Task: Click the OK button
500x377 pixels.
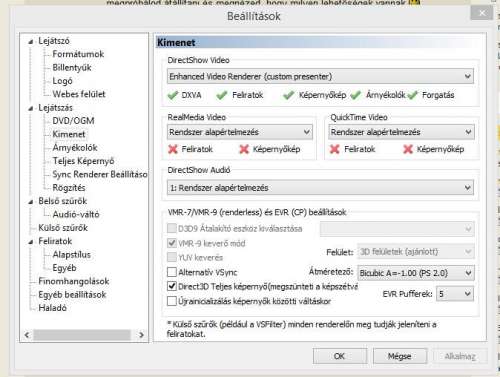Action: tap(340, 356)
